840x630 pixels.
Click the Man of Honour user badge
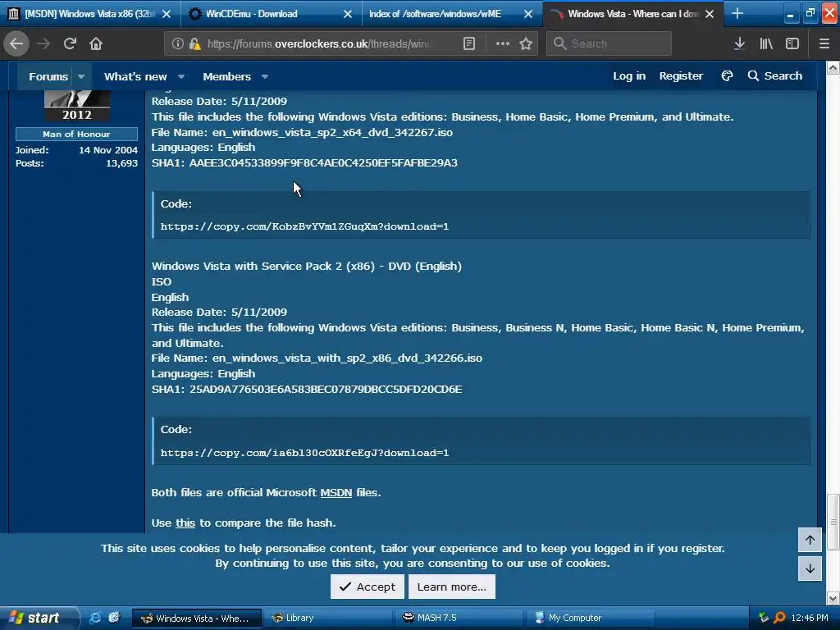pos(76,134)
